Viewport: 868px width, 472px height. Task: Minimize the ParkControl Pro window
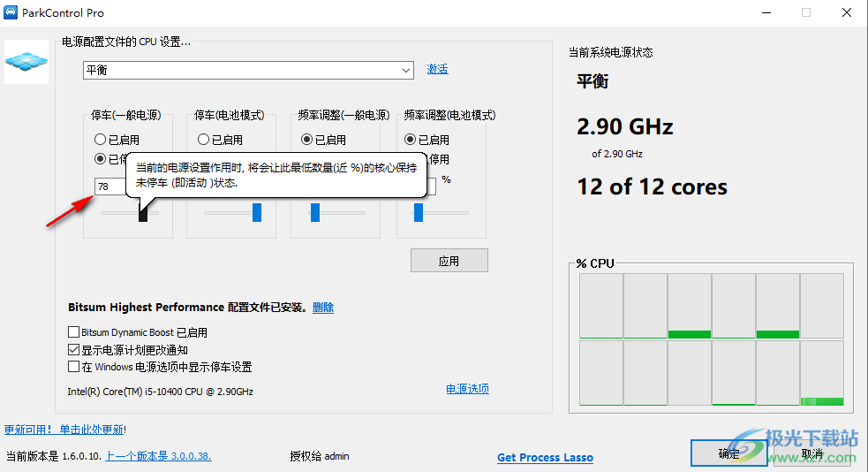(x=766, y=12)
